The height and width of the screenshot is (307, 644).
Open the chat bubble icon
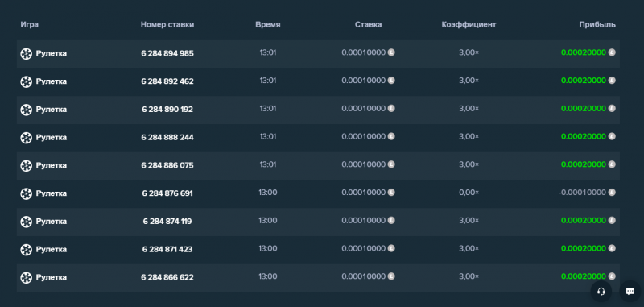pyautogui.click(x=630, y=292)
